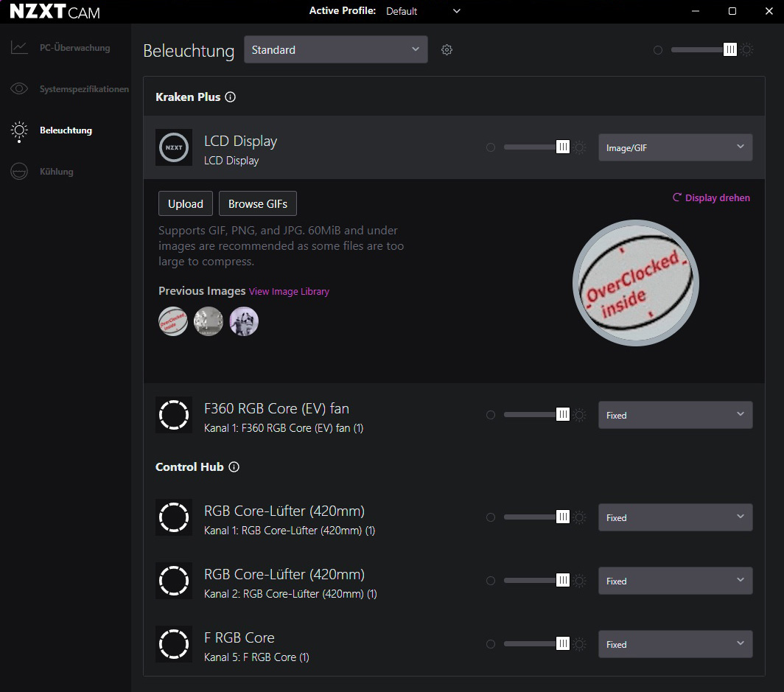Click the F360 RGB Core (EV) fan ring icon

pyautogui.click(x=173, y=415)
